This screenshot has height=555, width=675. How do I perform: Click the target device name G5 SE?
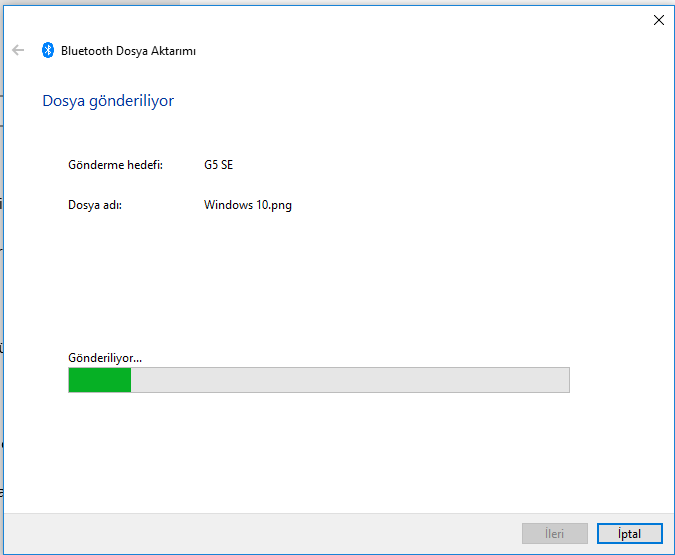[218, 165]
